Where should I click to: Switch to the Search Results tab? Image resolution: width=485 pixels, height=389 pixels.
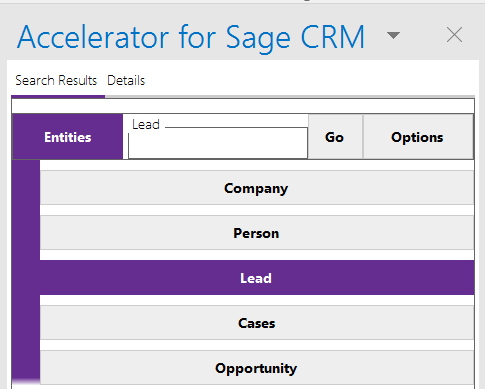pos(56,80)
